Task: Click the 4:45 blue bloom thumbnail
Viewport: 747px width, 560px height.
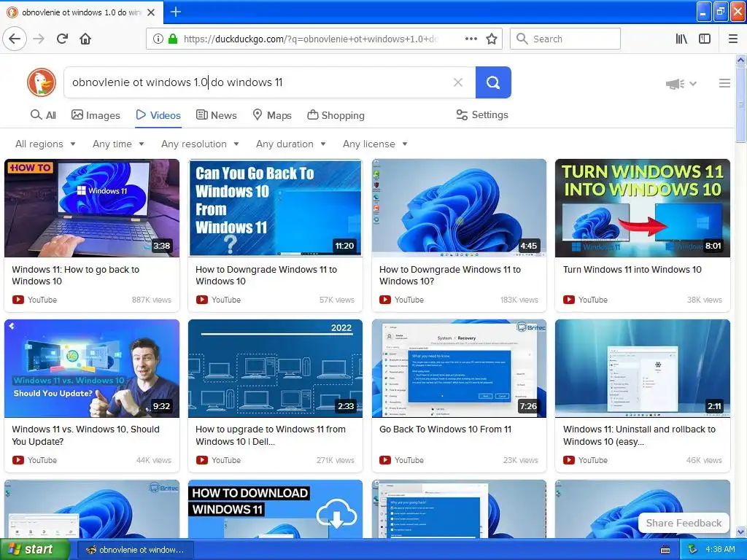Action: pyautogui.click(x=460, y=208)
